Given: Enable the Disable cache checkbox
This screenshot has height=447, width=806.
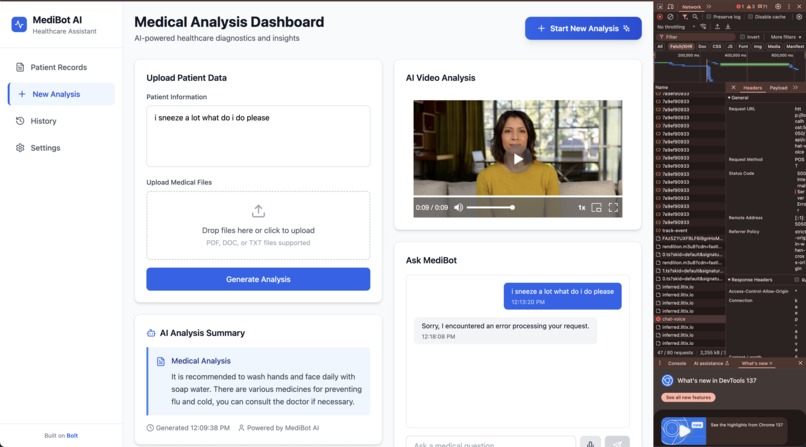Looking at the screenshot, I should tap(750, 17).
